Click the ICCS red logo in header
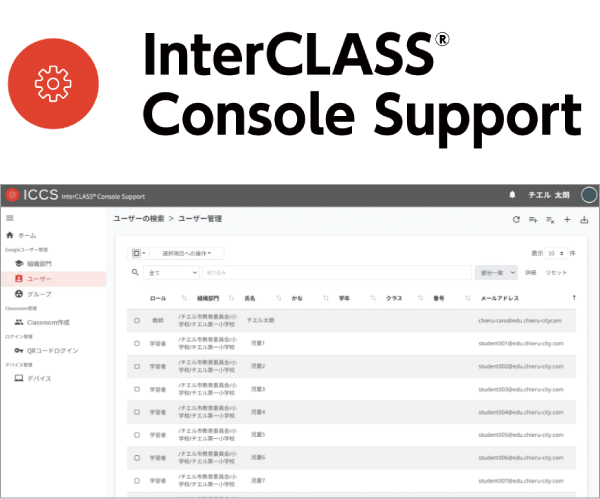 pyautogui.click(x=12, y=195)
